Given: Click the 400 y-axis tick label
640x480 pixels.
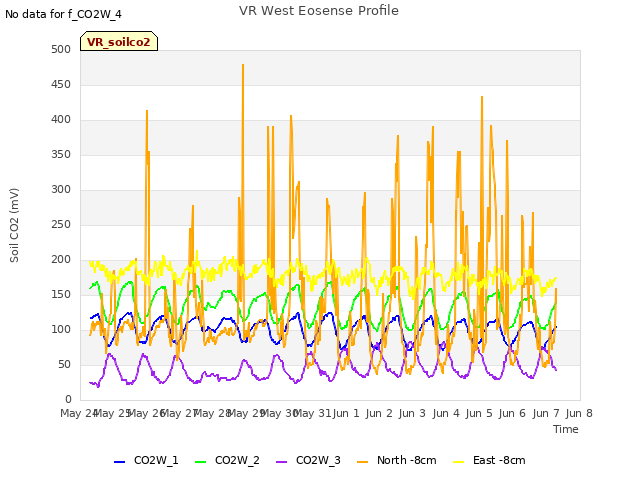Looking at the screenshot, I should click(61, 120).
